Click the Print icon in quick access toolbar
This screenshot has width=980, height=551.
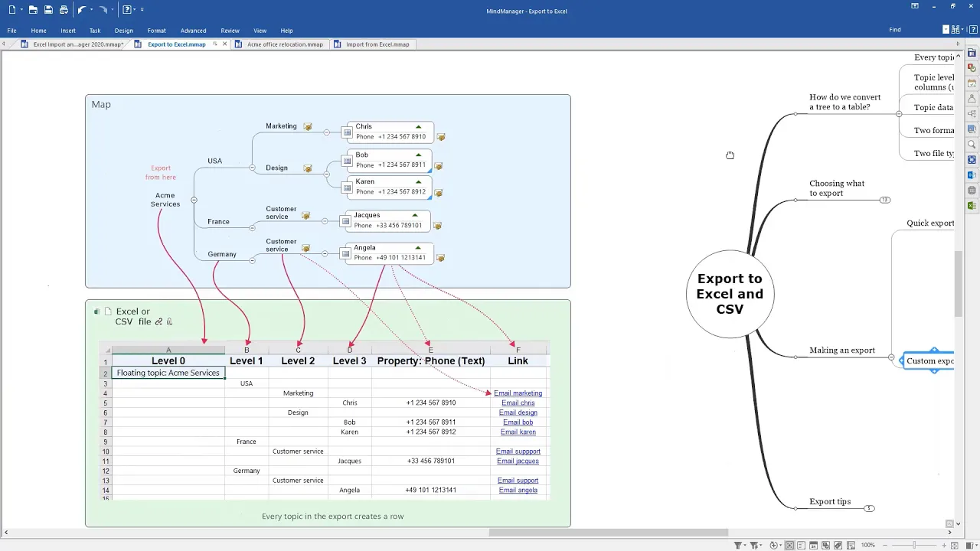tap(64, 9)
